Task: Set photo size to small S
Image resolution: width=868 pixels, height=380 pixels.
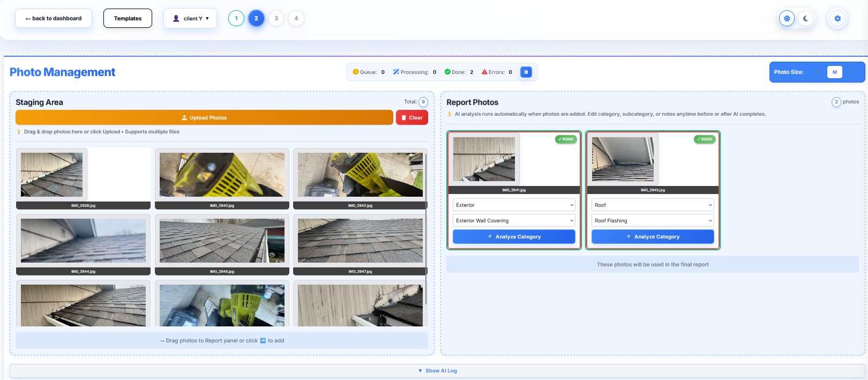Action: [x=818, y=72]
